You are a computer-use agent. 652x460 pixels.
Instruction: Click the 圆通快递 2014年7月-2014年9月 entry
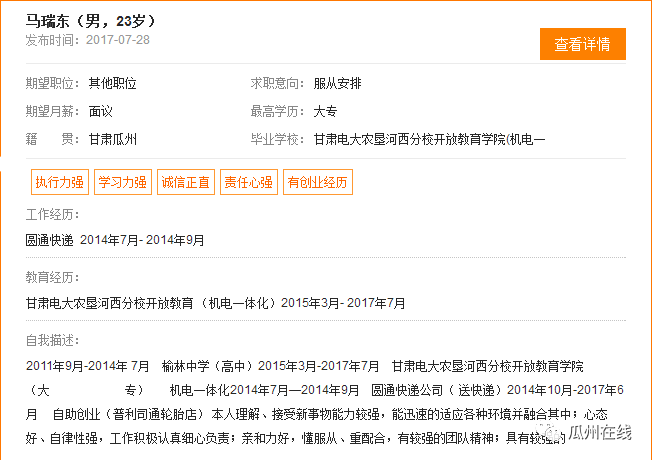(x=115, y=240)
